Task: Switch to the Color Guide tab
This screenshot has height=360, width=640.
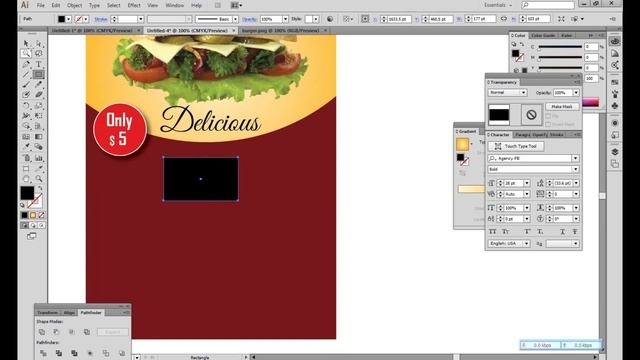Action: click(543, 36)
